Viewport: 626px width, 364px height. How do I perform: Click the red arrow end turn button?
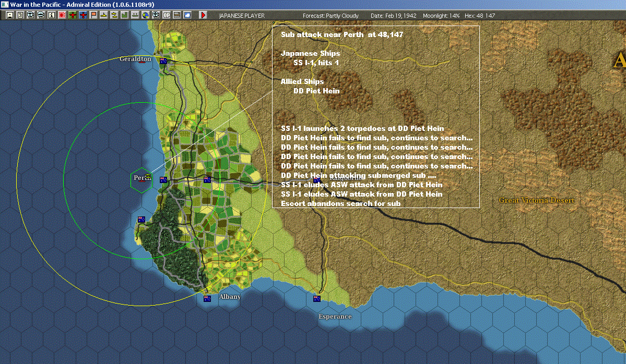(203, 15)
